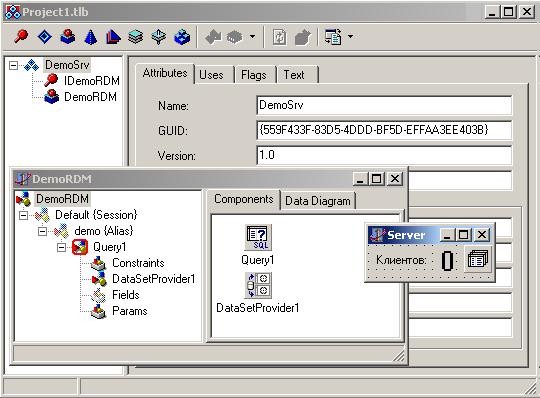Maximize the DemoRDM window
The width and height of the screenshot is (540, 398).
[x=376, y=179]
